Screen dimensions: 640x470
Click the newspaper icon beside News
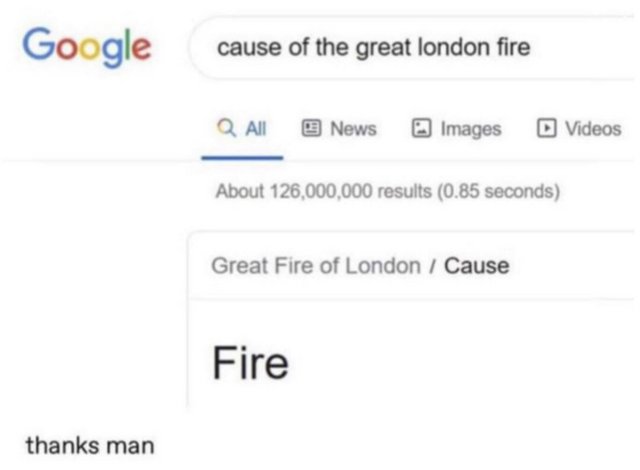[311, 129]
